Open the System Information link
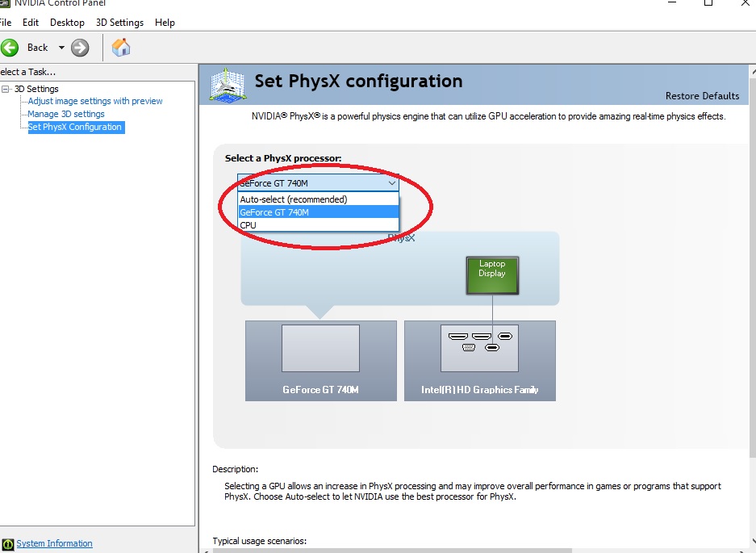The height and width of the screenshot is (553, 756). (55, 544)
